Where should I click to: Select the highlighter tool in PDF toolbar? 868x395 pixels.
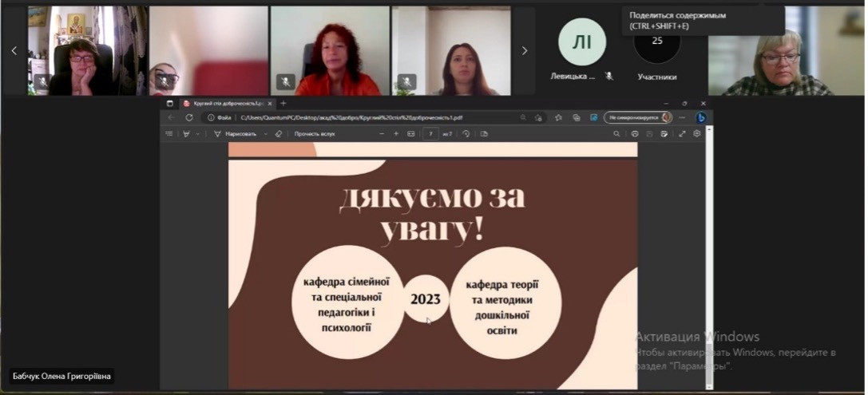[187, 133]
